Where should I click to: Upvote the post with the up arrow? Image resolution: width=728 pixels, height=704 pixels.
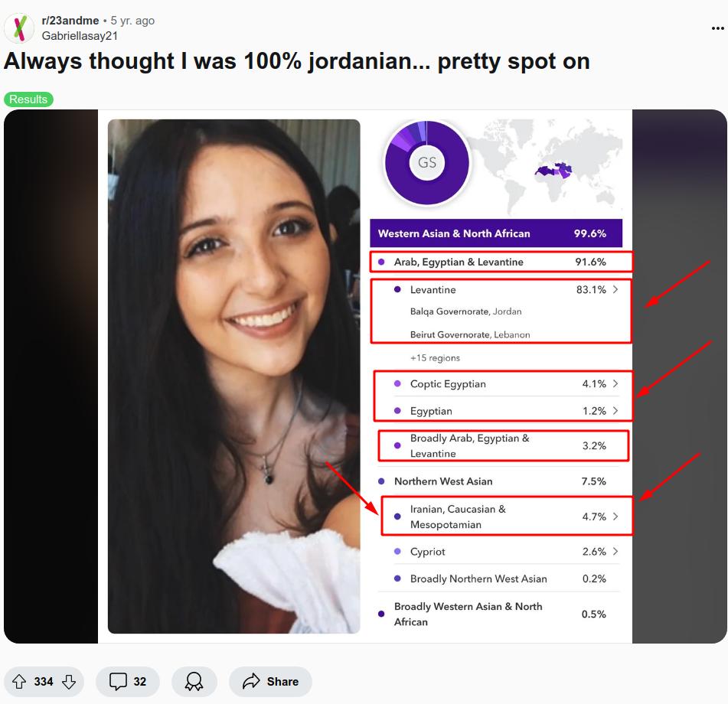19,682
